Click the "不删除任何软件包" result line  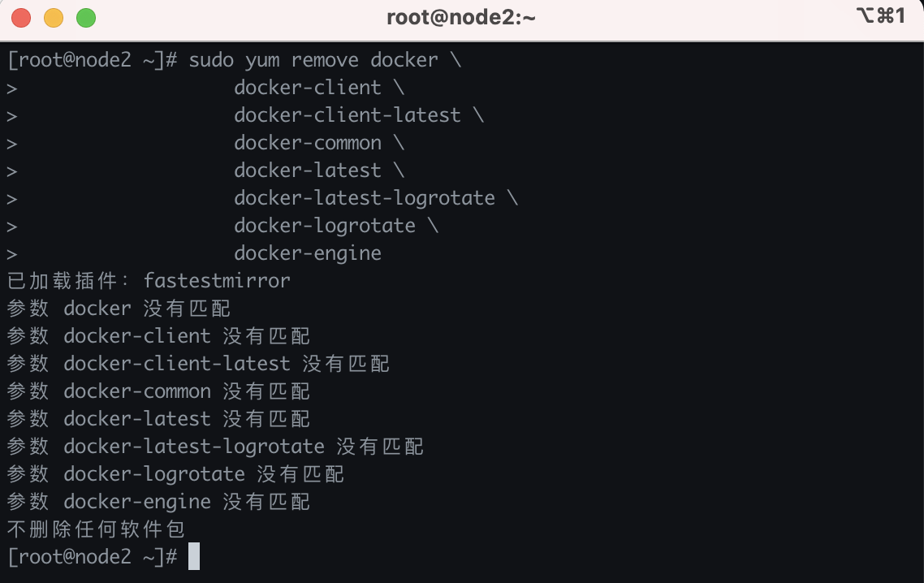pyautogui.click(x=96, y=529)
